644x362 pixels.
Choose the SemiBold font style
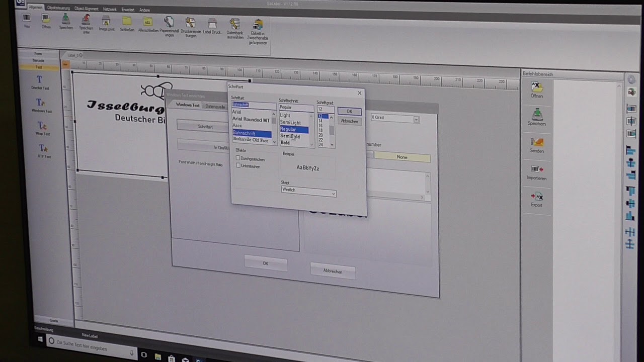coord(290,136)
